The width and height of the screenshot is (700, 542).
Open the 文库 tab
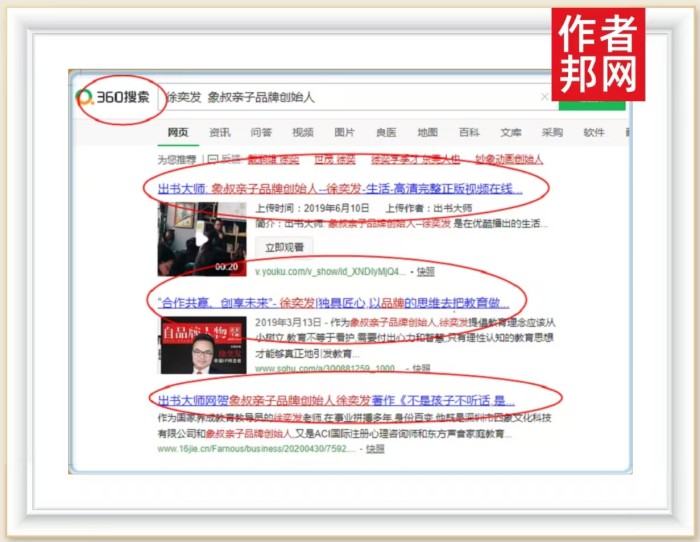coord(510,132)
